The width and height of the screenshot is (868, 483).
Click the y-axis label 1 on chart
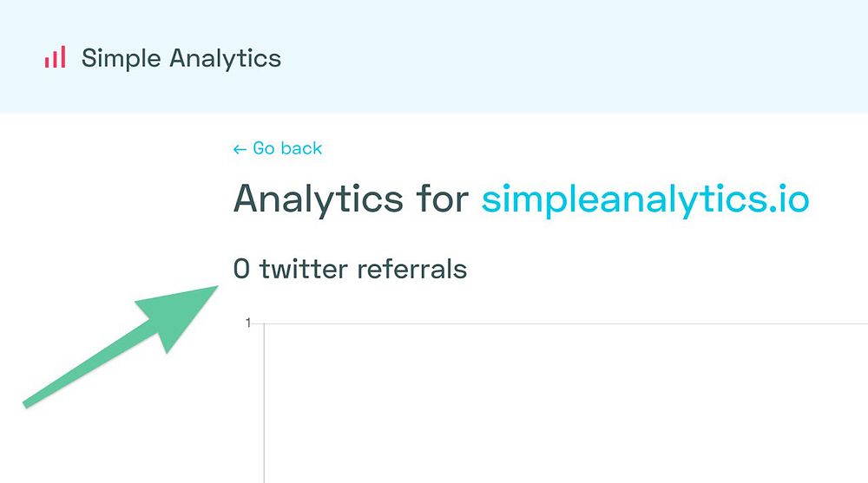click(248, 323)
